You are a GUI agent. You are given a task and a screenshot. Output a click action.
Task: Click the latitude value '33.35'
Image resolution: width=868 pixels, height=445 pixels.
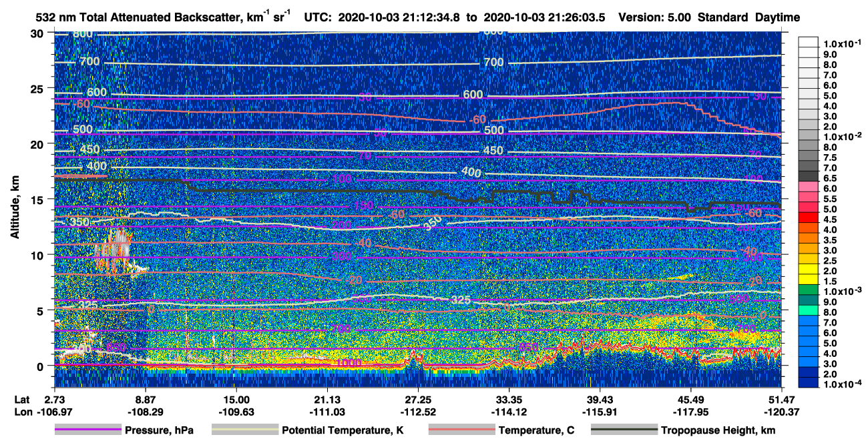pyautogui.click(x=509, y=399)
